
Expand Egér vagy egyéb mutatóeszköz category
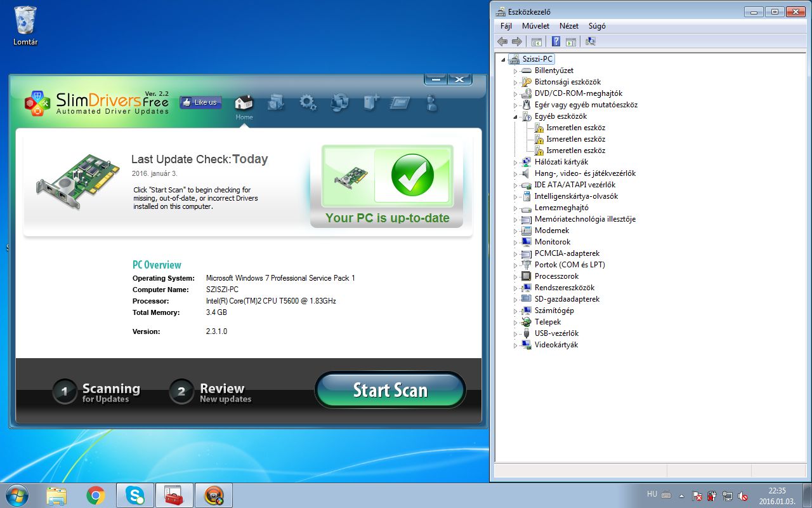(515, 105)
